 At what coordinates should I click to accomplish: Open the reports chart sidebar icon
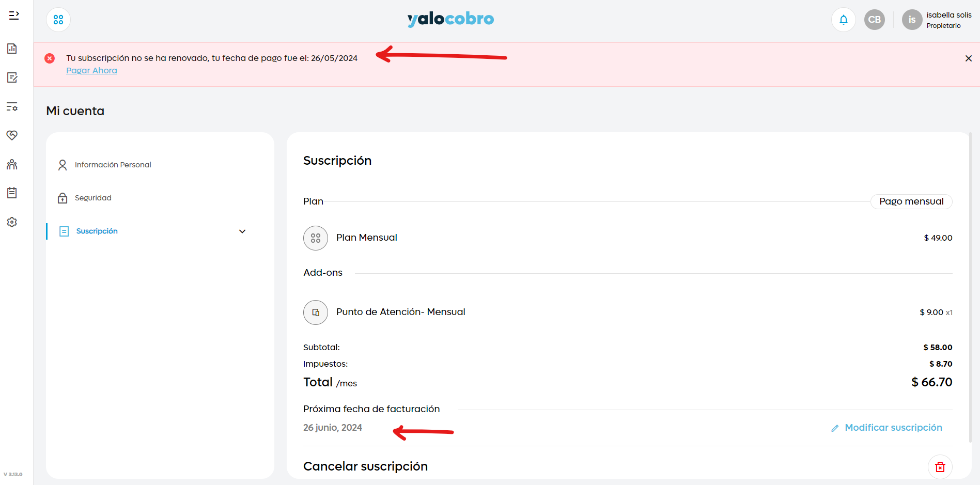(12, 49)
